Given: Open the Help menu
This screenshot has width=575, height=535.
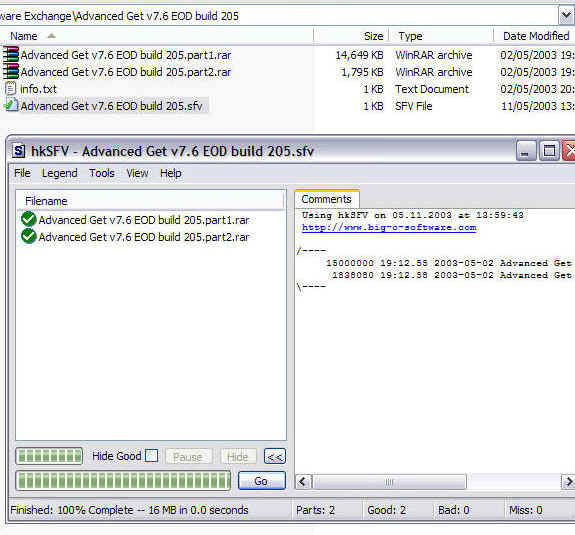Looking at the screenshot, I should [171, 173].
